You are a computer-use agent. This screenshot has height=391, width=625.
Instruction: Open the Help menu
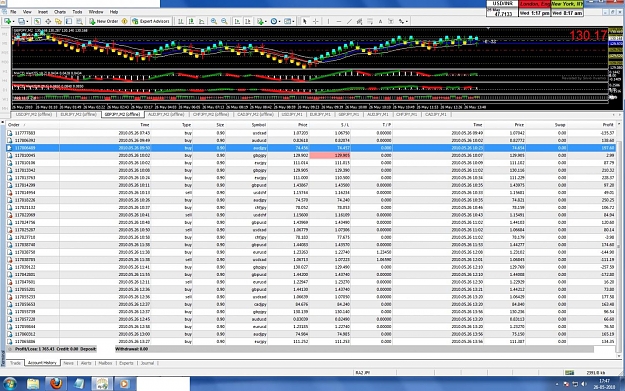[114, 12]
